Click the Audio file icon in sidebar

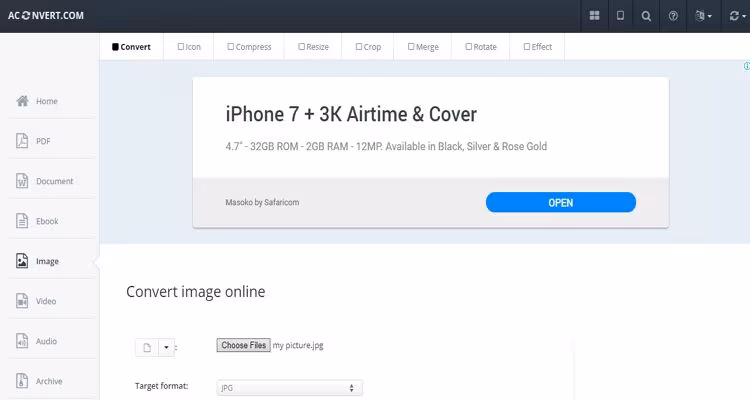[x=22, y=341]
